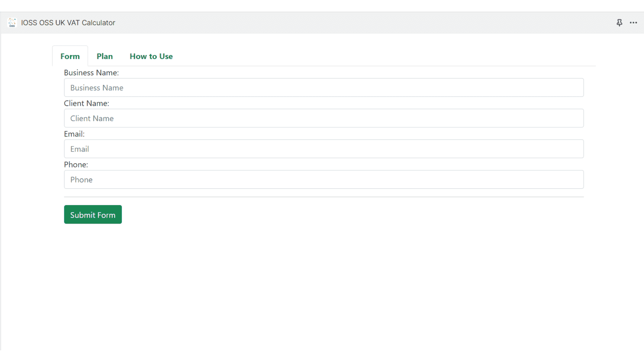Open the Plan tab
The width and height of the screenshot is (644, 362).
click(105, 56)
